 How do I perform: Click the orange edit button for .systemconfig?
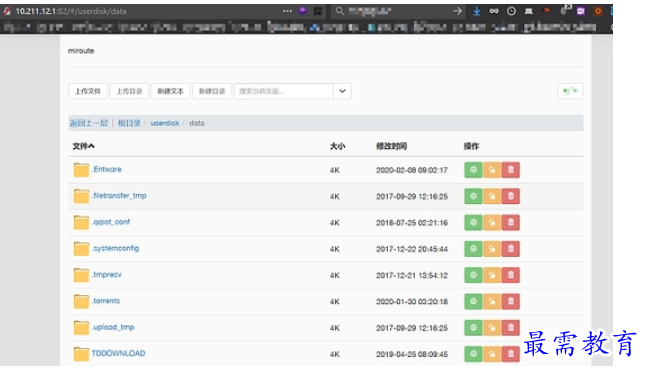[x=492, y=249]
